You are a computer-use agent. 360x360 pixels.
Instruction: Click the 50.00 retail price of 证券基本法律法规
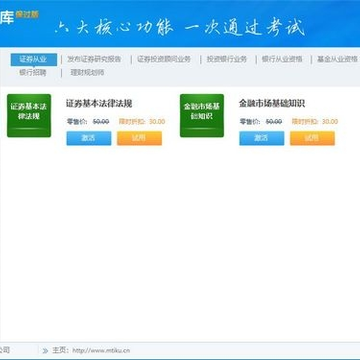click(x=101, y=122)
